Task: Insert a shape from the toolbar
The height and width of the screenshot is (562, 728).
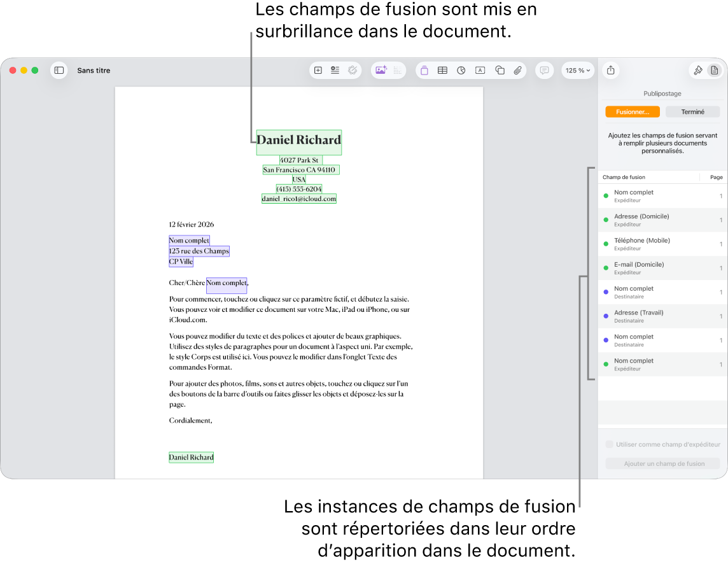Action: [x=500, y=70]
